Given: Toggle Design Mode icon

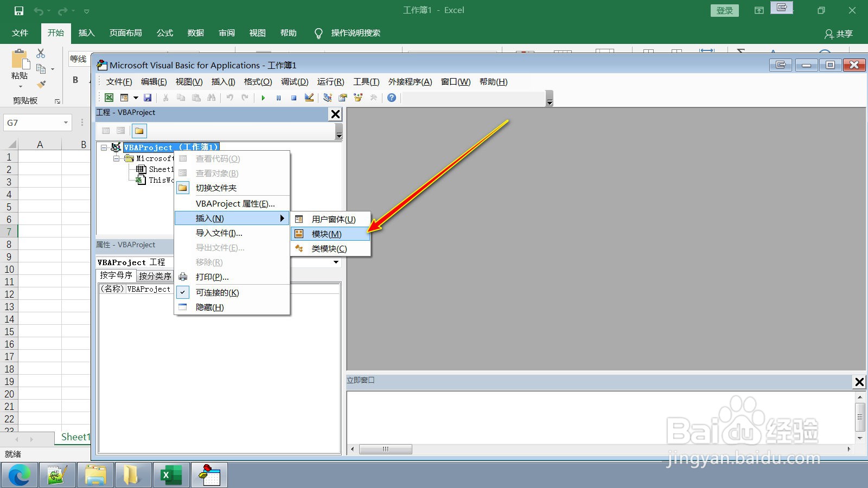Looking at the screenshot, I should tap(309, 98).
